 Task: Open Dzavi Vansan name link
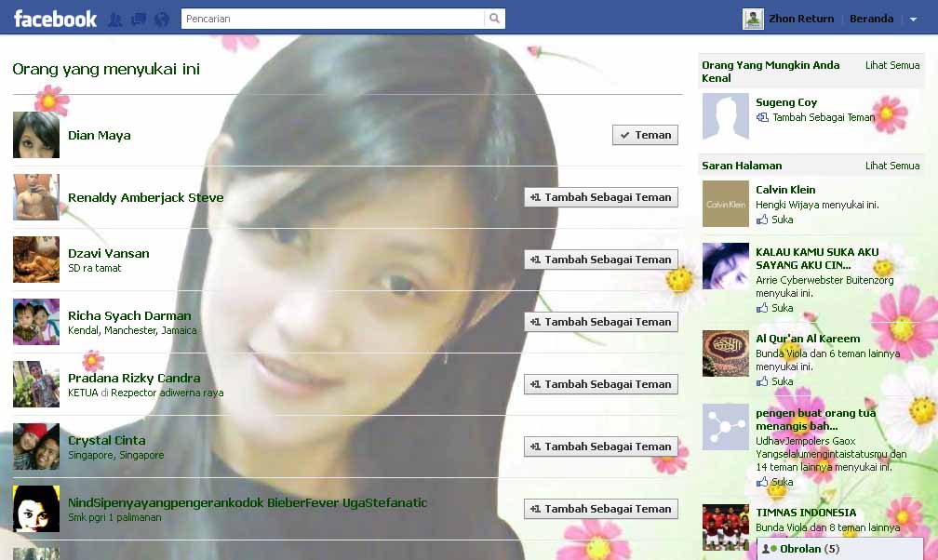[108, 253]
